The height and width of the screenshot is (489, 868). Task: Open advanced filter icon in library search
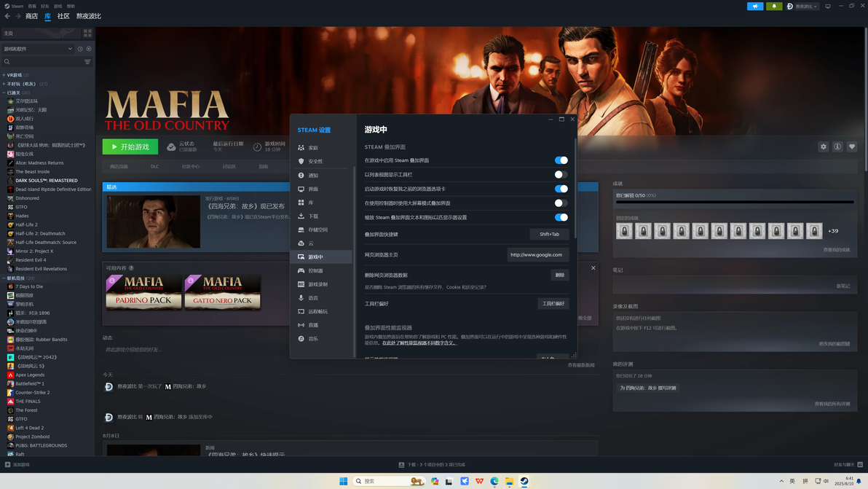point(87,62)
